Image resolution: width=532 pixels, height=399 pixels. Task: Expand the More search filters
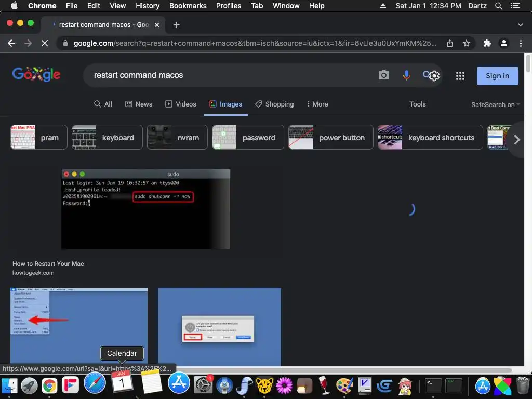pyautogui.click(x=317, y=104)
